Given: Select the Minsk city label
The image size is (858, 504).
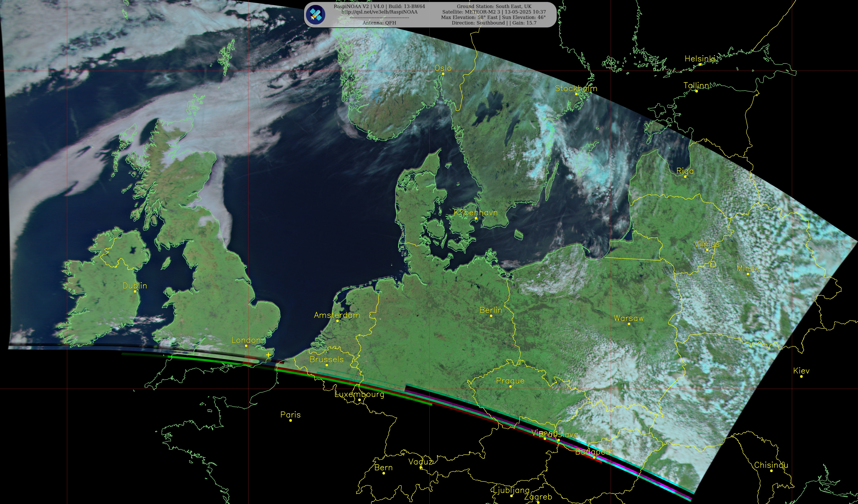Looking at the screenshot, I should (x=748, y=268).
